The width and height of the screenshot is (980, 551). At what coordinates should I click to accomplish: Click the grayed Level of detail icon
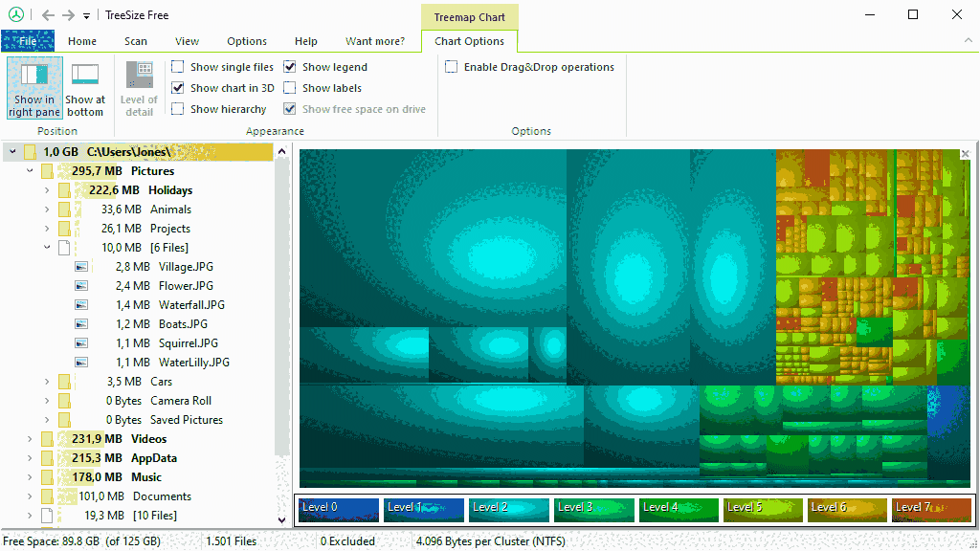pos(139,73)
